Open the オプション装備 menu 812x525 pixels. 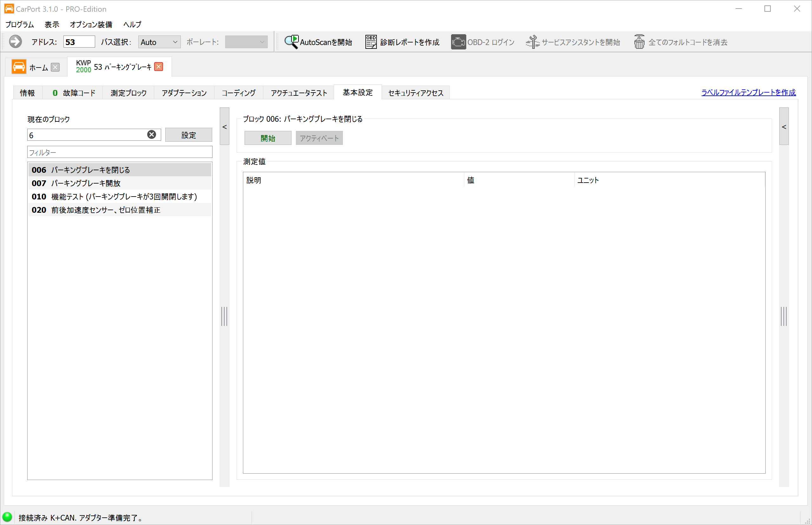point(91,24)
